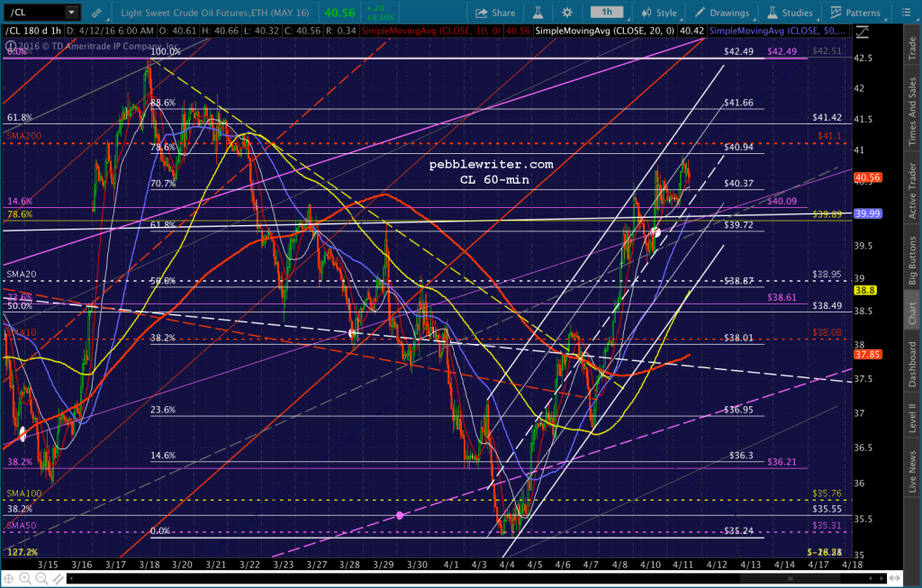Image resolution: width=922 pixels, height=588 pixels.
Task: Click the magenta anchor dot on dashed line
Action: [x=400, y=516]
